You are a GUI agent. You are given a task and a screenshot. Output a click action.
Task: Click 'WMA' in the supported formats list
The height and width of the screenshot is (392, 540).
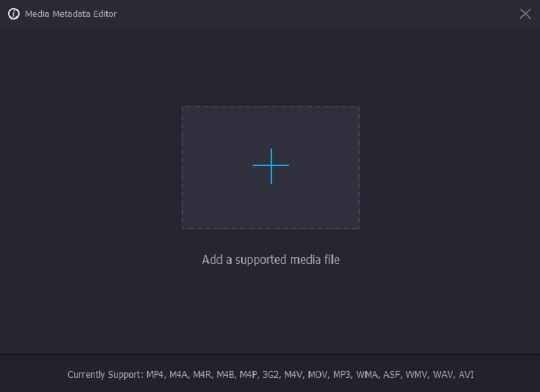pyautogui.click(x=367, y=374)
